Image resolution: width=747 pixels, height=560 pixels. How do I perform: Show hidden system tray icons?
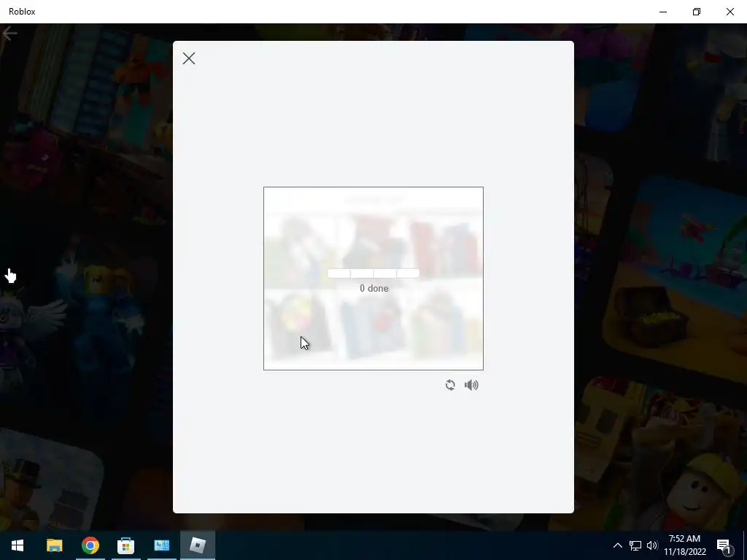(617, 545)
